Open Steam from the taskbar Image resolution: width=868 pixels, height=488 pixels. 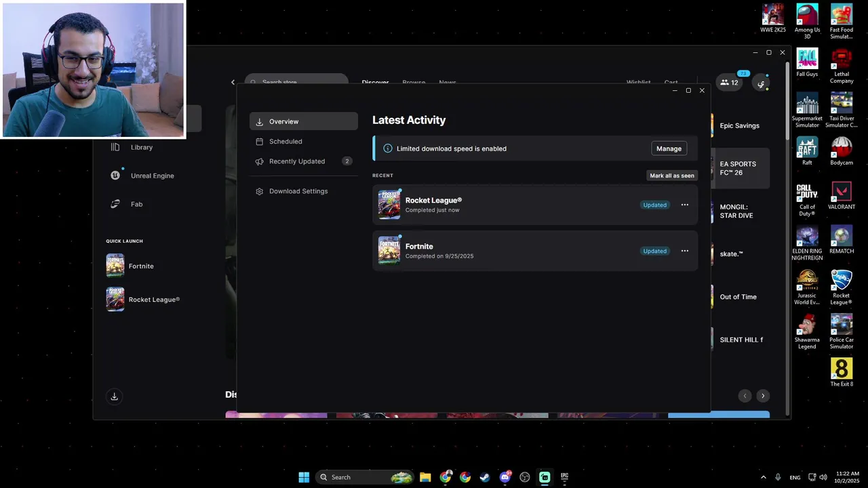[x=485, y=477]
